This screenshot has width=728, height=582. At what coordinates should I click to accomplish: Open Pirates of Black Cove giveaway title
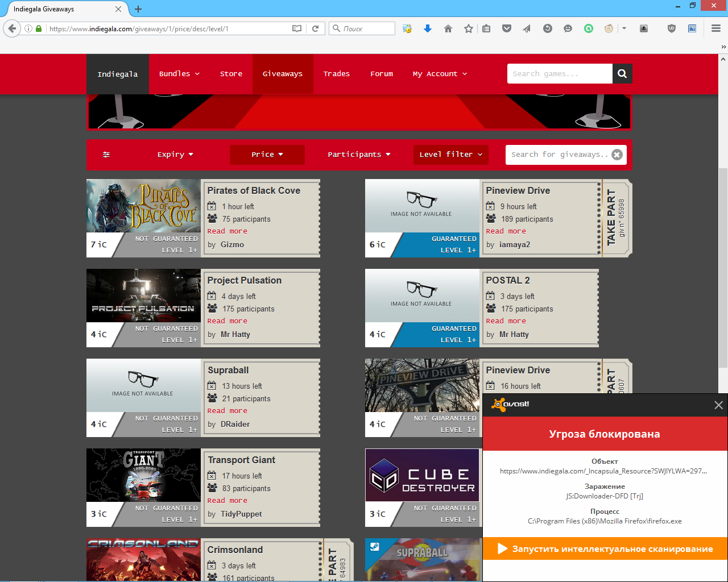254,190
